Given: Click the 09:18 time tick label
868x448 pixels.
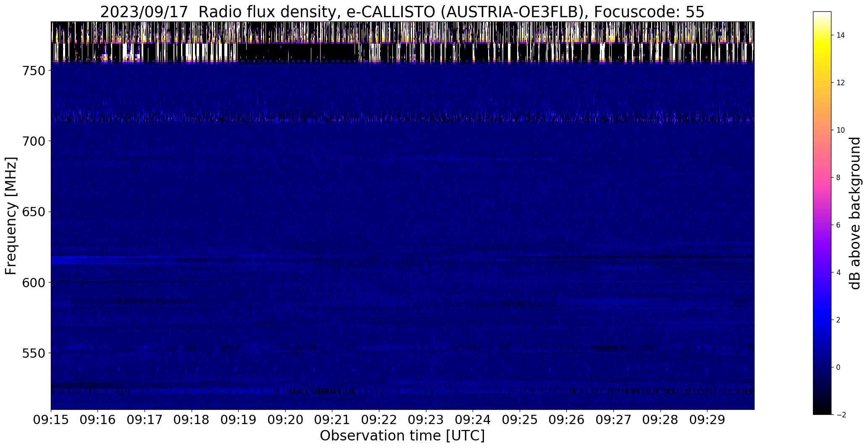Looking at the screenshot, I should pyautogui.click(x=192, y=420).
